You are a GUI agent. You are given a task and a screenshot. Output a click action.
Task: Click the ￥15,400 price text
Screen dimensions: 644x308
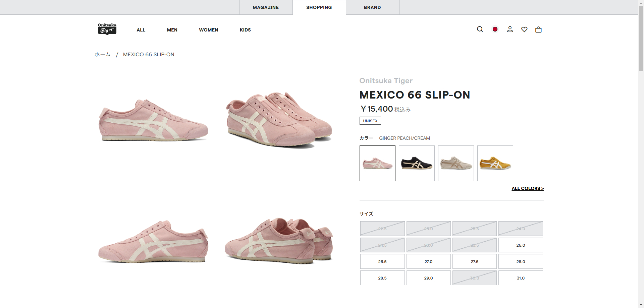pos(376,109)
